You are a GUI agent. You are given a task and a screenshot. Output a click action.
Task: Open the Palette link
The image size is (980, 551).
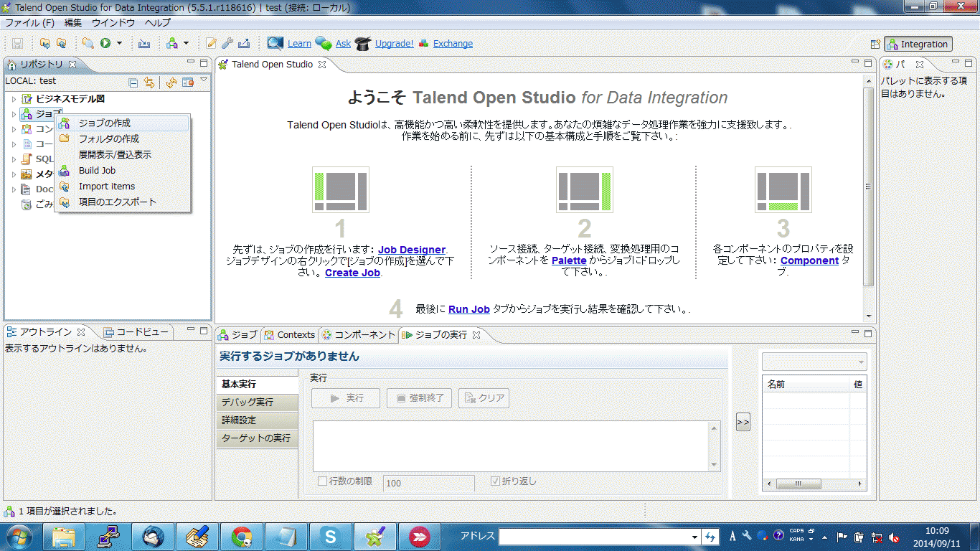coord(569,260)
